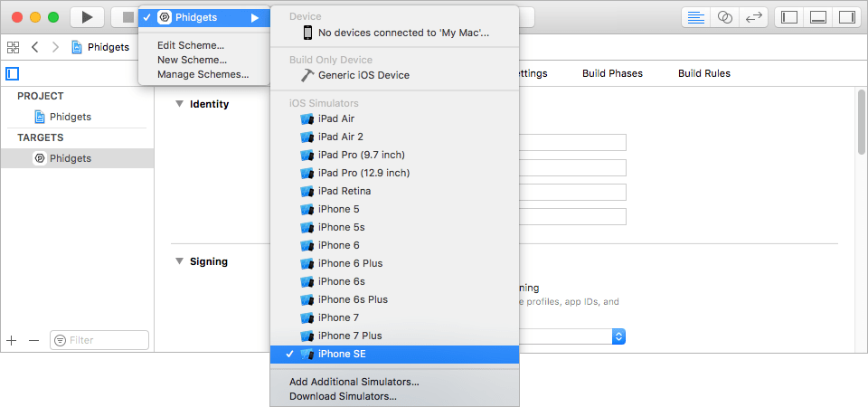Select the checked iPhone SE simulator

coord(394,355)
